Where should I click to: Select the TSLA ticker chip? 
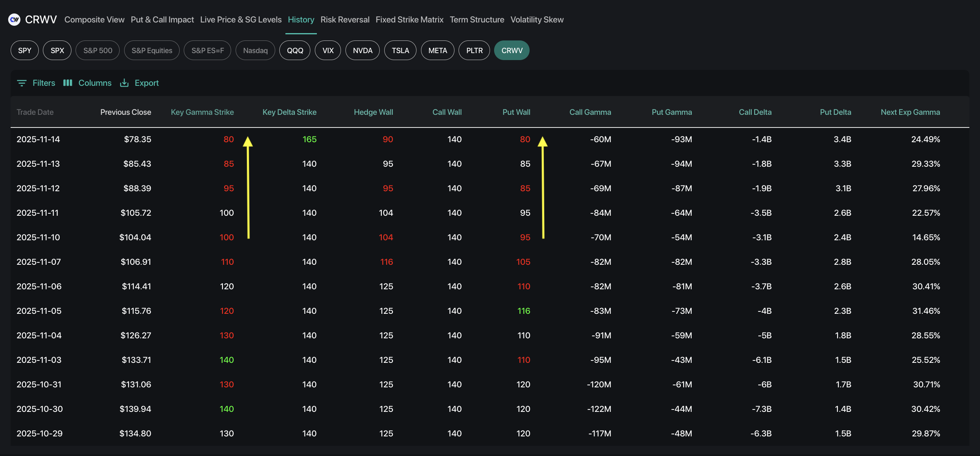click(x=400, y=50)
